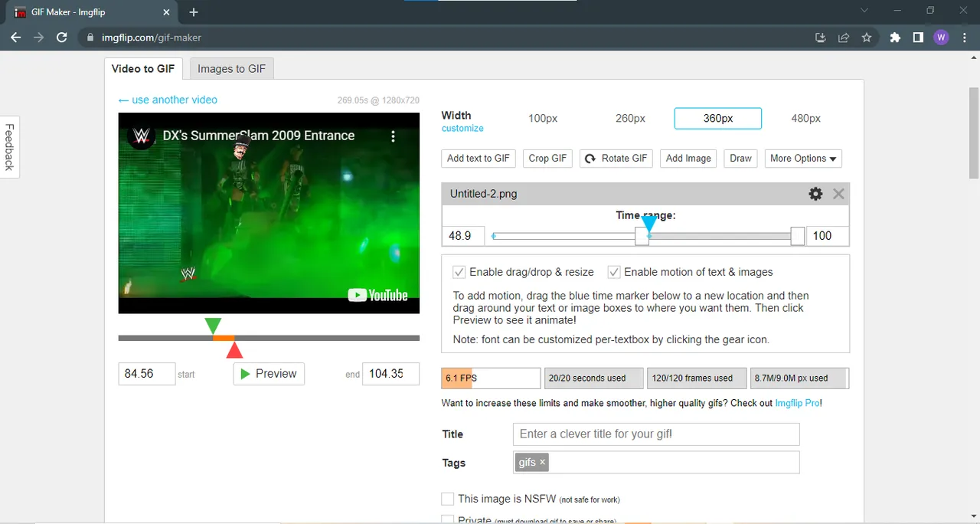Screen dimensions: 980x524
Task: Click the start time field 84.56
Action: click(x=147, y=374)
